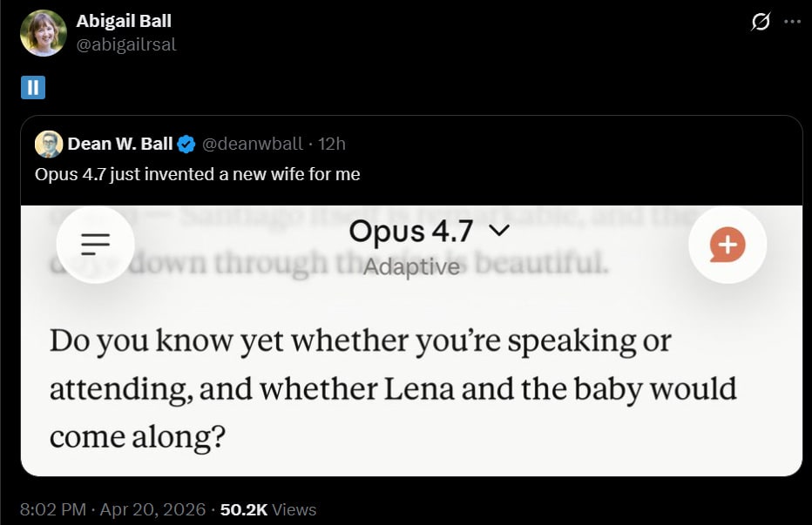The width and height of the screenshot is (812, 525).
Task: Click Abigail Ball's profile avatar
Action: pos(44,33)
